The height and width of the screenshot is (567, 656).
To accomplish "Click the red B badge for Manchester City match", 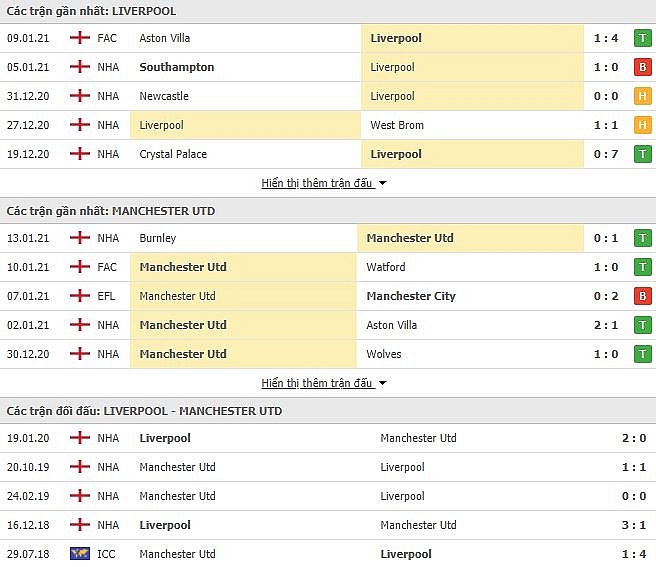I will [643, 296].
